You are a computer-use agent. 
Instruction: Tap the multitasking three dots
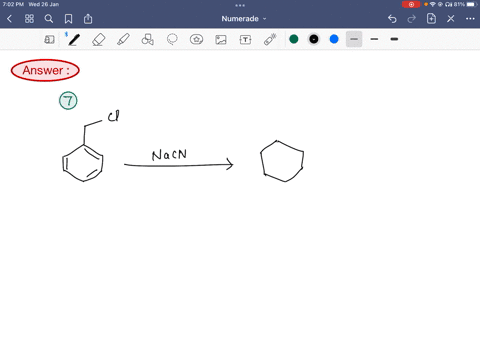point(240,5)
